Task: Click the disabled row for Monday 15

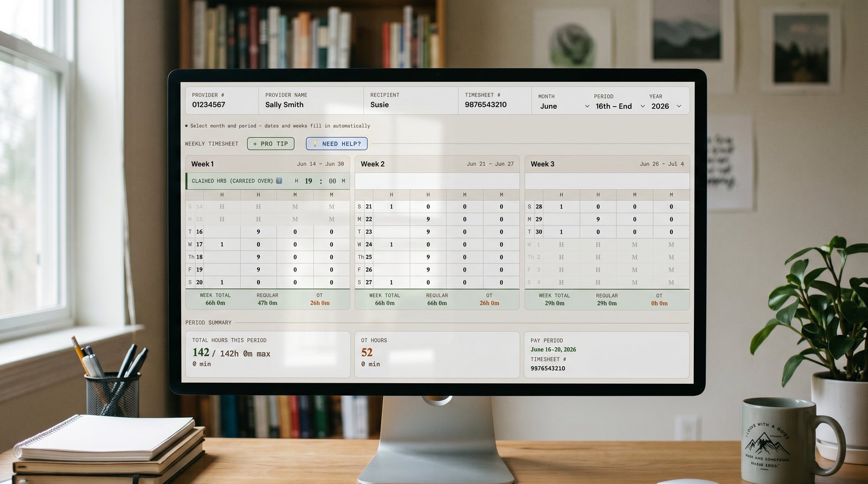Action: (x=268, y=220)
